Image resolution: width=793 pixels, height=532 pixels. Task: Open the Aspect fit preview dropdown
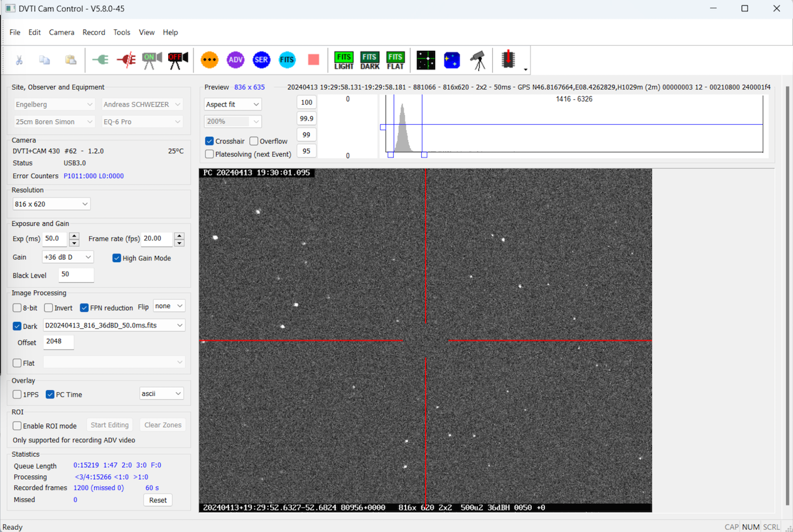coord(232,104)
